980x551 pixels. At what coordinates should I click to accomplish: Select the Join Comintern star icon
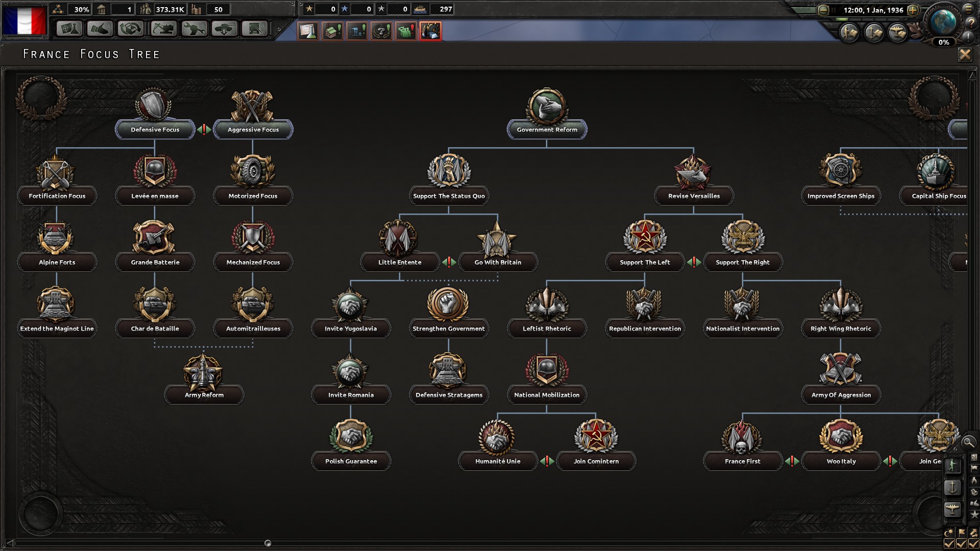596,436
